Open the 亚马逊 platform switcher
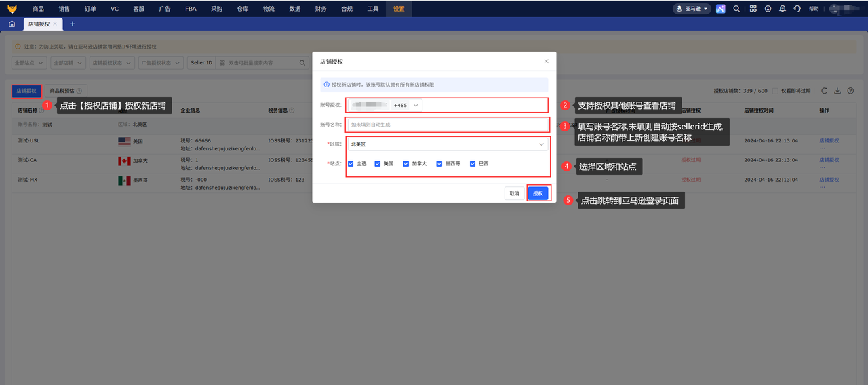Image resolution: width=868 pixels, height=385 pixels. click(x=692, y=9)
